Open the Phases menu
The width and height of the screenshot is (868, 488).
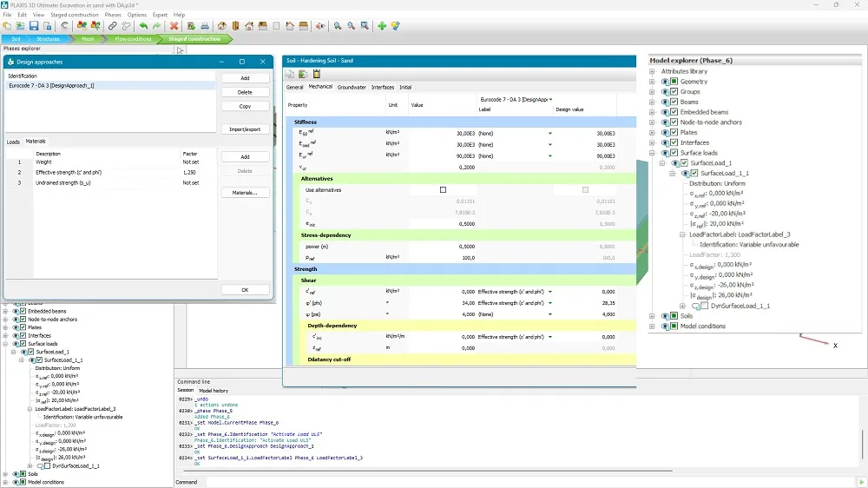[113, 15]
